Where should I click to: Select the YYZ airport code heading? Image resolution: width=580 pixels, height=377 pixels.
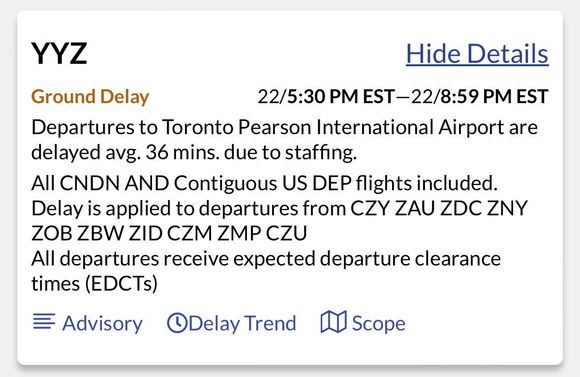tap(59, 54)
